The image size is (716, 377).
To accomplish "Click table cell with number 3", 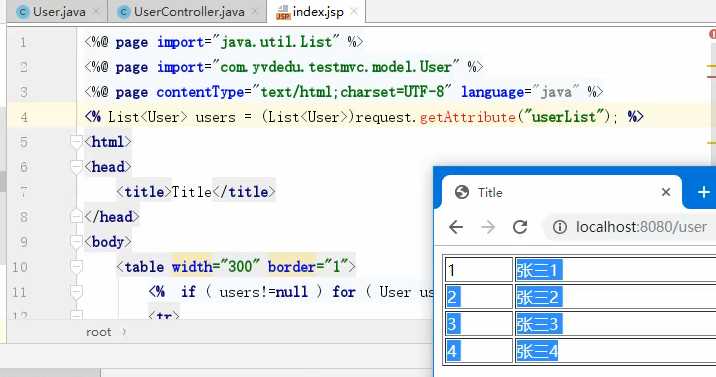I will click(x=479, y=324).
